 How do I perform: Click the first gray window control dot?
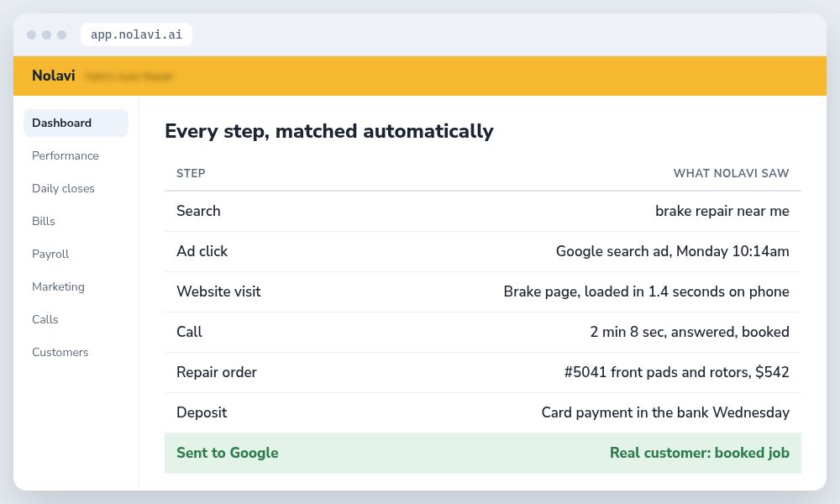32,34
